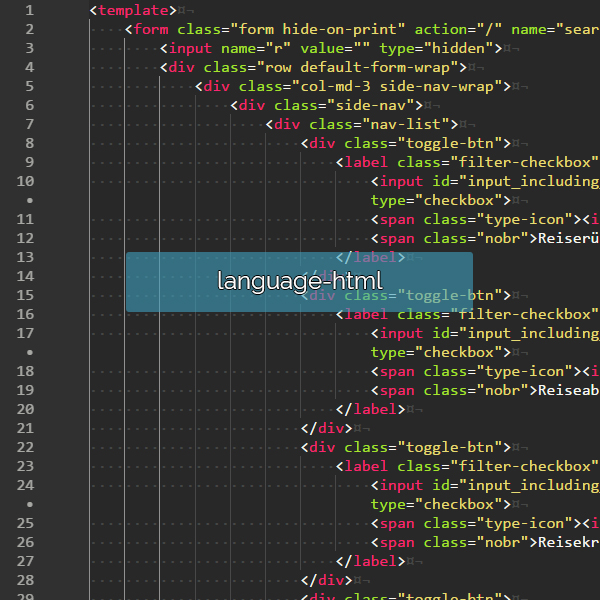Click line number 28 in the gutter
Screen dimensions: 600x600
coord(25,580)
